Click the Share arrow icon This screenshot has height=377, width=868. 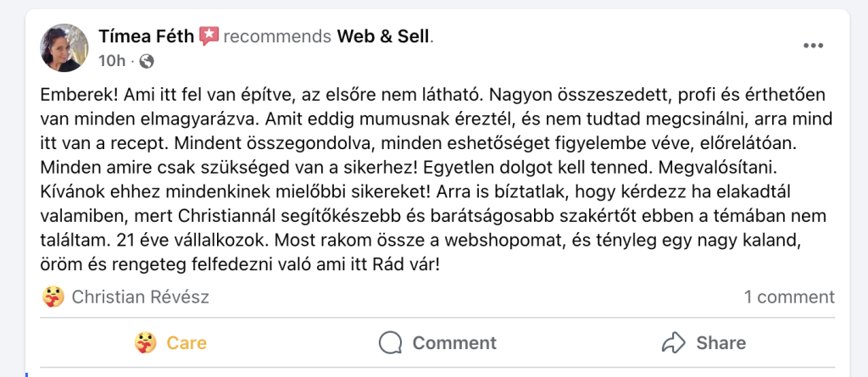(x=673, y=342)
